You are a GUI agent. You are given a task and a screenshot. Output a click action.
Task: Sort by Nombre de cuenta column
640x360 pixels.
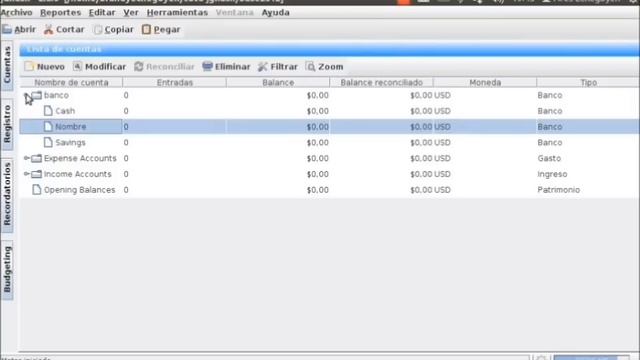pyautogui.click(x=71, y=82)
